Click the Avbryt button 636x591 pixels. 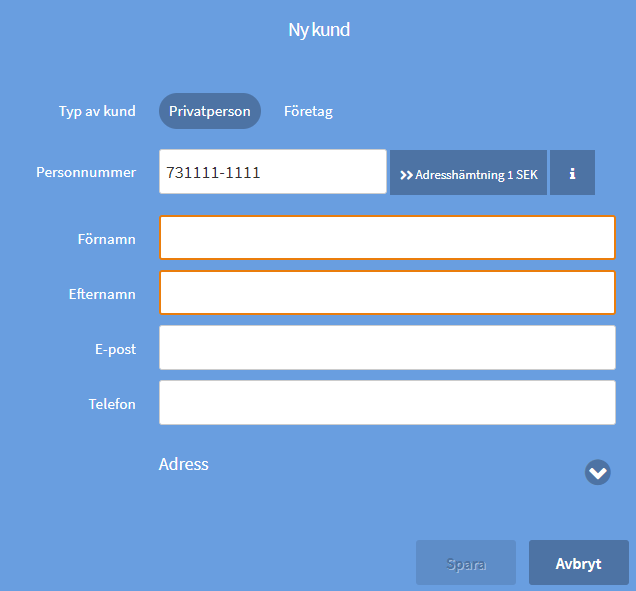[578, 563]
